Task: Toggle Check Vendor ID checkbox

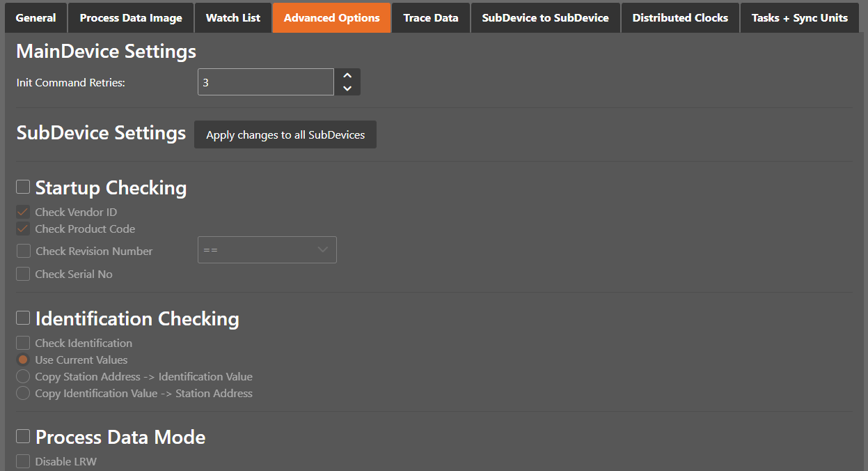Action: [23, 212]
